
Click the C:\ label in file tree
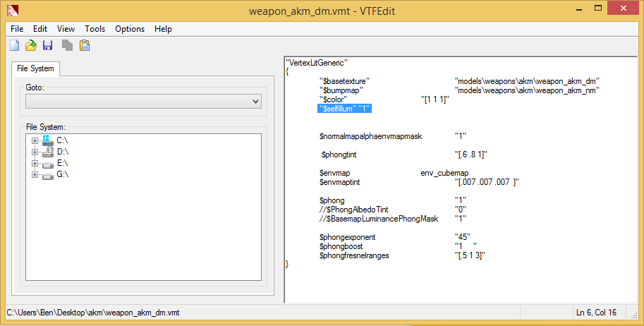click(63, 140)
